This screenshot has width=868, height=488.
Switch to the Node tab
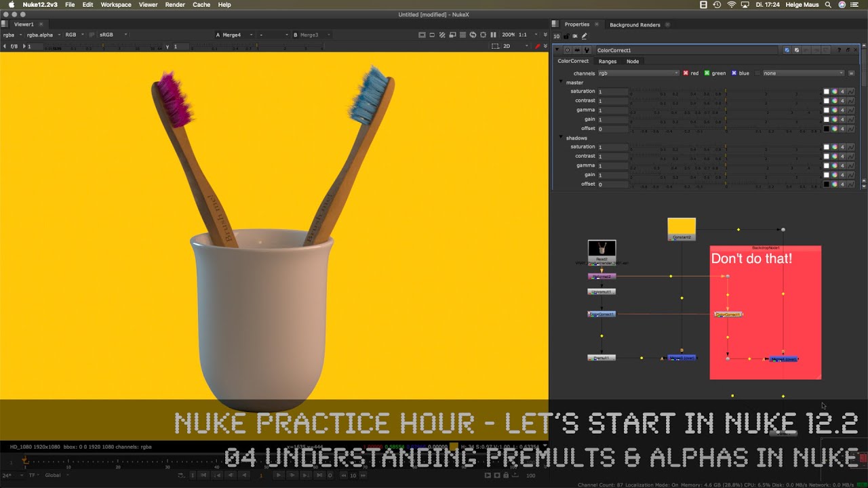(x=633, y=61)
